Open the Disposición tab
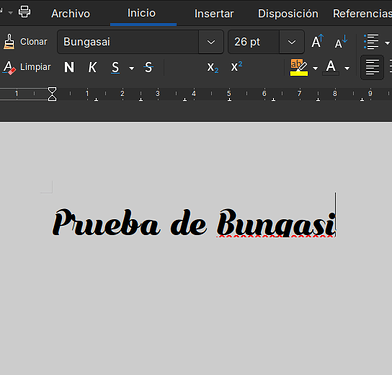Screen dimensions: 392x375 288,14
